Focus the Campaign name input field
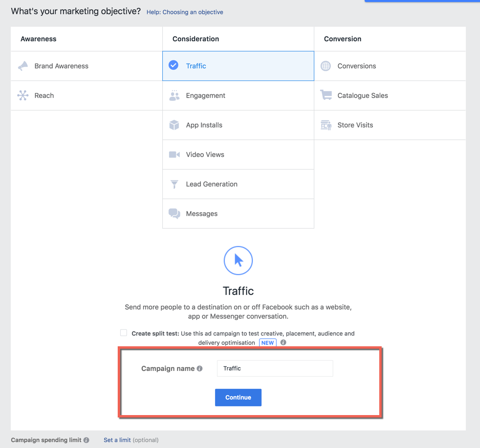The width and height of the screenshot is (480, 448). coord(275,369)
